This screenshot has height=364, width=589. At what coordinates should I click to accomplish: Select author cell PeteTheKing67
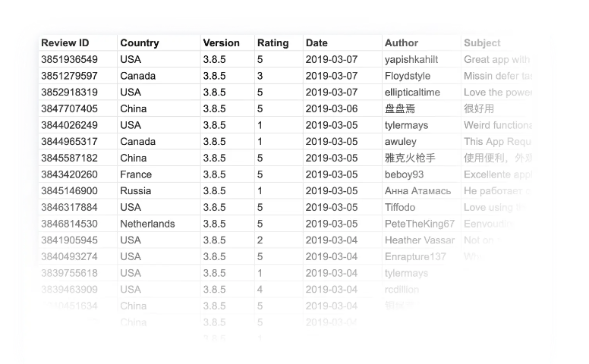point(420,224)
